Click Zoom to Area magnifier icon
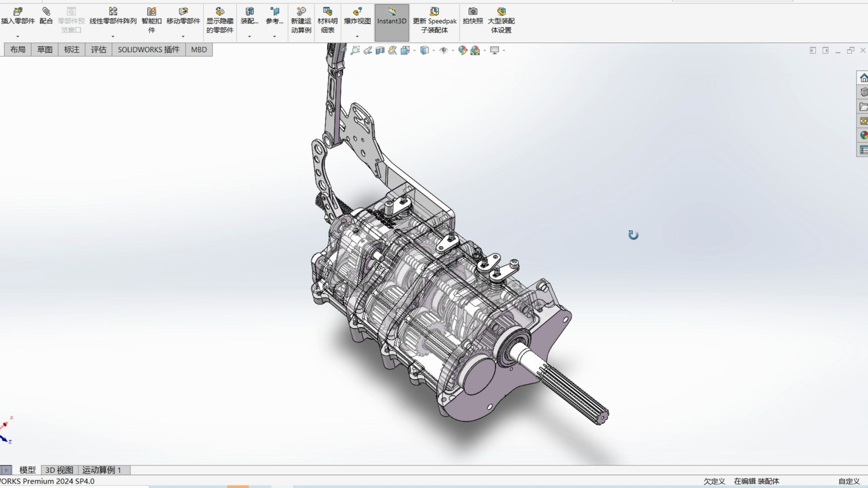Screen dimensions: 868x488 pos(355,50)
